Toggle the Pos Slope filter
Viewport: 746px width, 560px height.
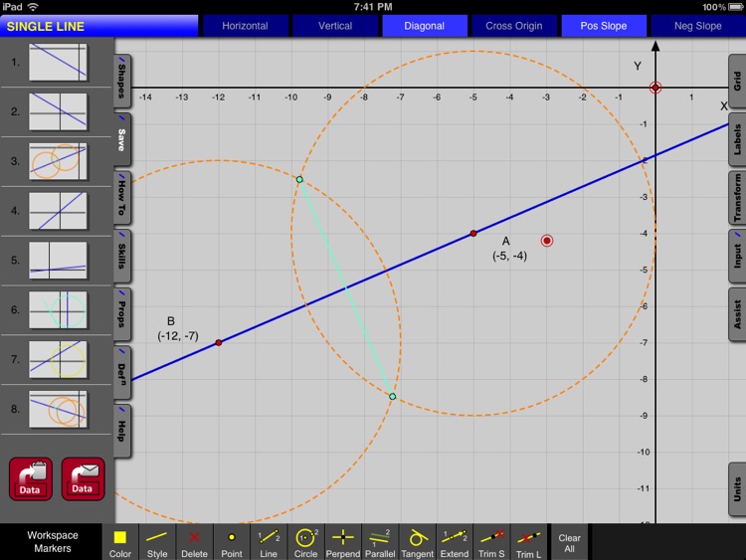click(x=604, y=26)
